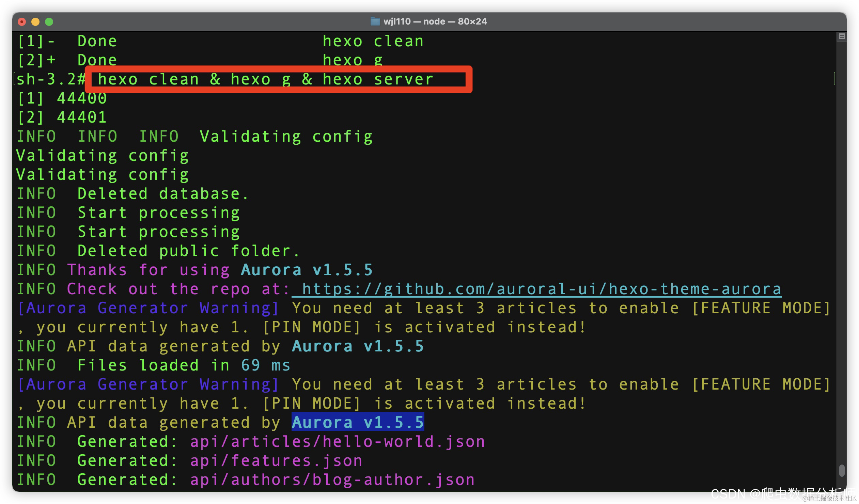
Task: Click the api/features.json path text
Action: click(x=276, y=461)
